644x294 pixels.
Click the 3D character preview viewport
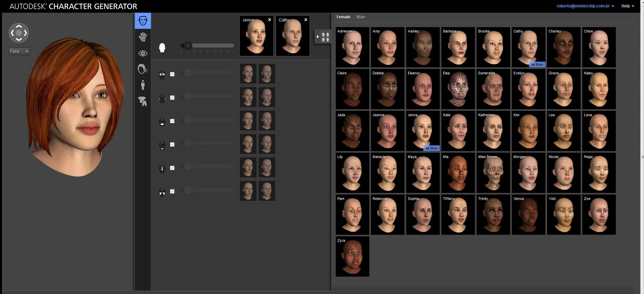(x=68, y=152)
